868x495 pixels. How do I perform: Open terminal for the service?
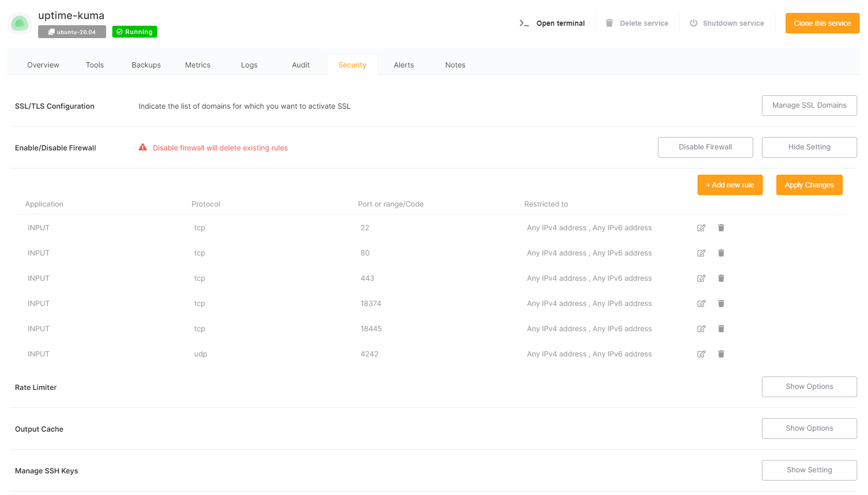coord(552,23)
